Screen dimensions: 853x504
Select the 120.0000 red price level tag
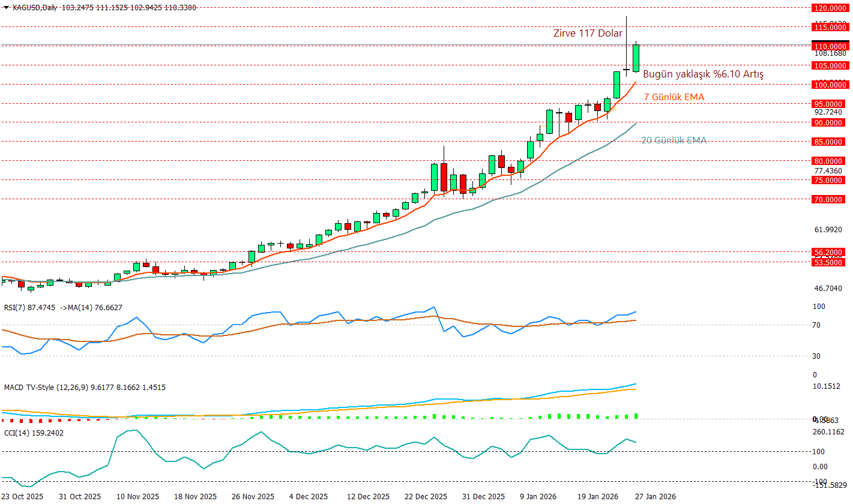(x=829, y=8)
